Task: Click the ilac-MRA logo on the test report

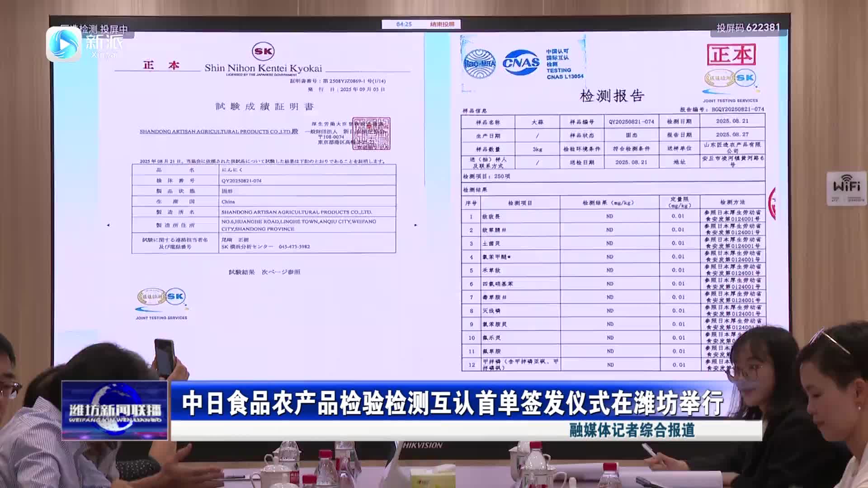Action: (x=480, y=64)
